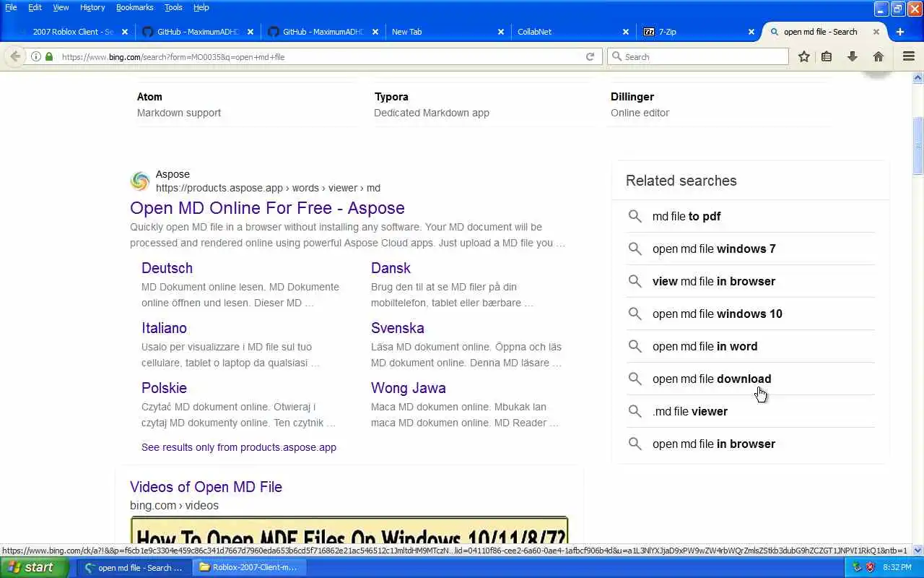Click search icon beside view md file in browser

635,281
